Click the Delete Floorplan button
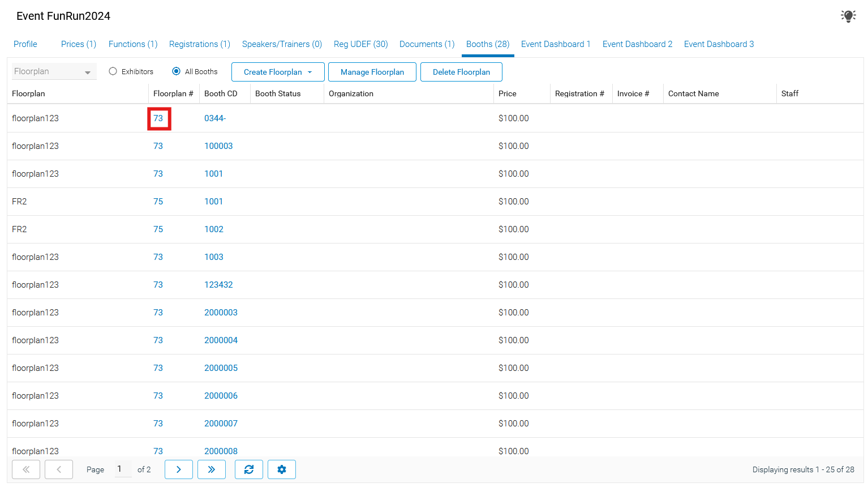Viewport: 868px width, 487px height. [x=461, y=72]
